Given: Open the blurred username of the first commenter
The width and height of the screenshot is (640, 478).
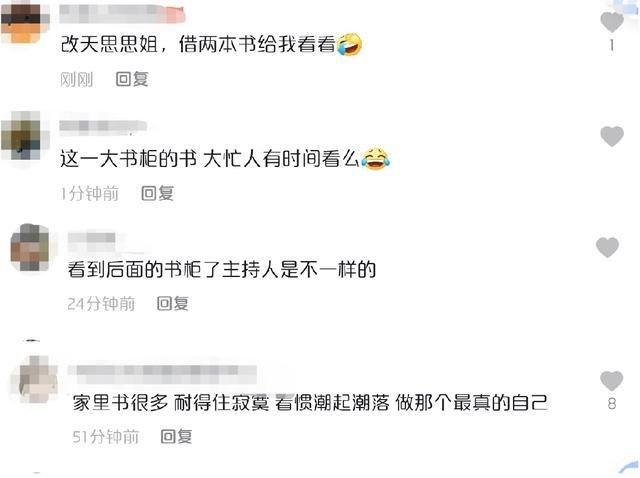Looking at the screenshot, I should [122, 14].
